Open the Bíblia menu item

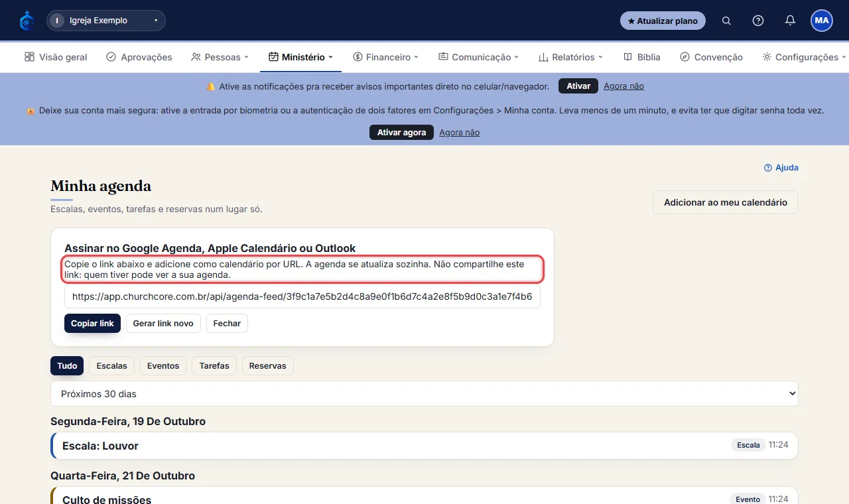click(x=642, y=57)
